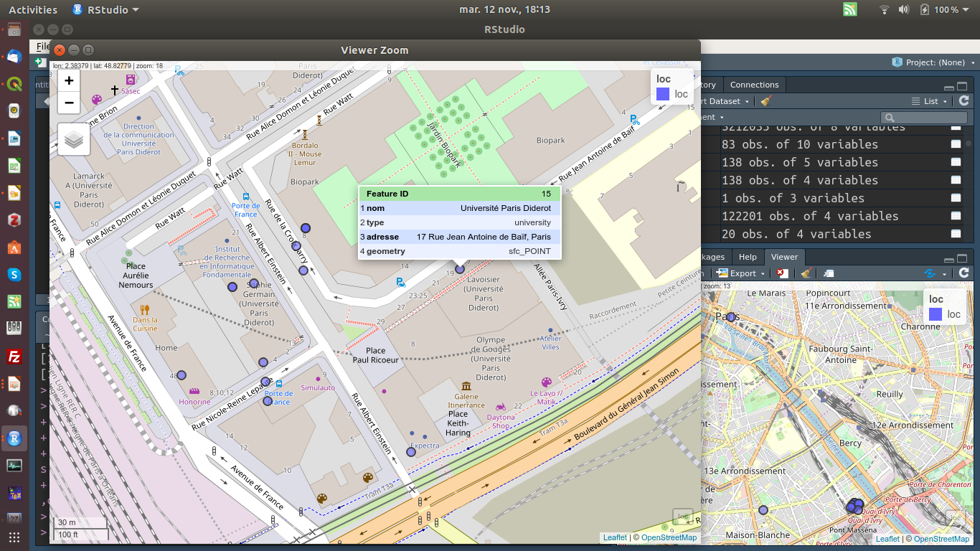Image resolution: width=980 pixels, height=551 pixels.
Task: View table for 138 obs. of 4 variables
Action: (x=956, y=180)
